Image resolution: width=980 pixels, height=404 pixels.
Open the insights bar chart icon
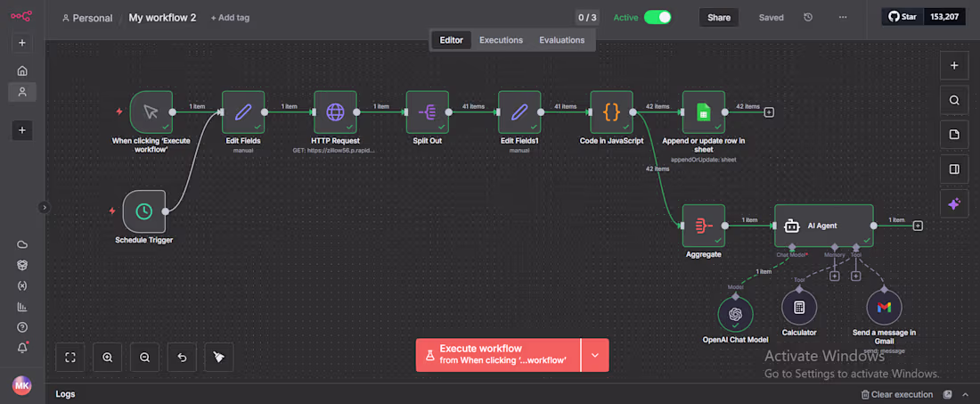click(x=22, y=307)
